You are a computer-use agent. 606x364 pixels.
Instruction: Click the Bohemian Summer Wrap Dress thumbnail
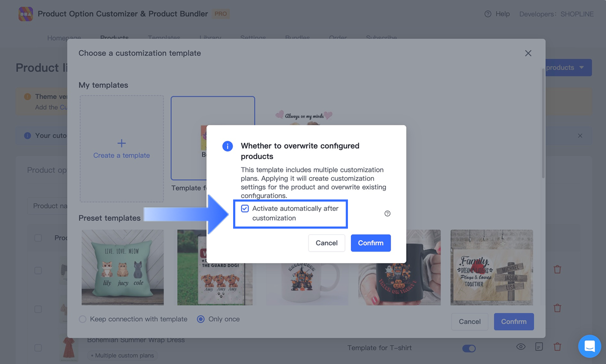[x=68, y=348]
